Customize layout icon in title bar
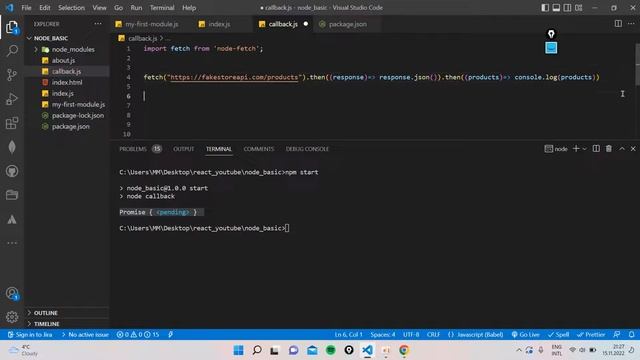640x360 pixels. click(578, 7)
